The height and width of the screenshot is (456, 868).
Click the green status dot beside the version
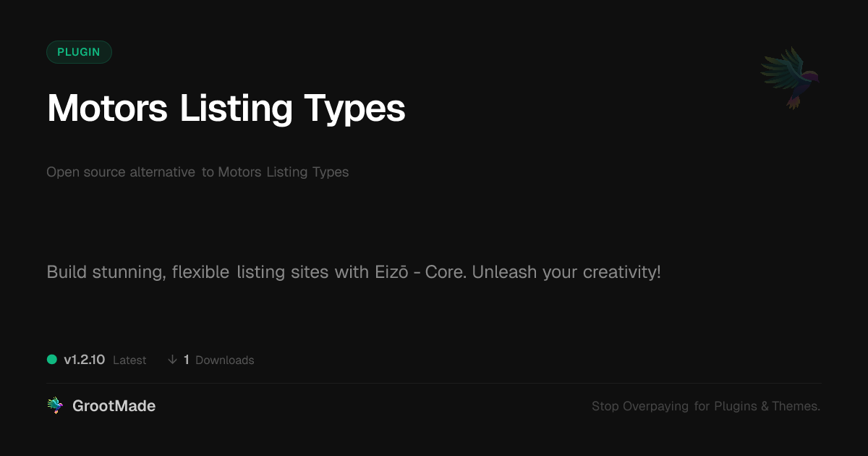pyautogui.click(x=52, y=360)
